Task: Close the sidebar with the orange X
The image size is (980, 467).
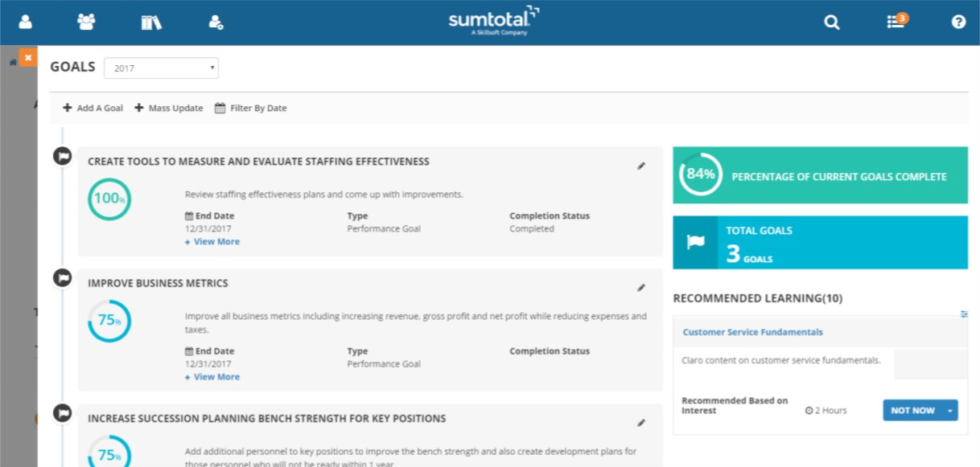Action: (27, 57)
